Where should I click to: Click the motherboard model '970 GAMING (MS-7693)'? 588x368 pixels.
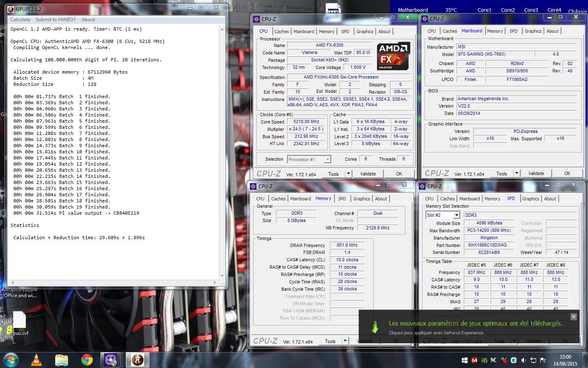tap(494, 54)
